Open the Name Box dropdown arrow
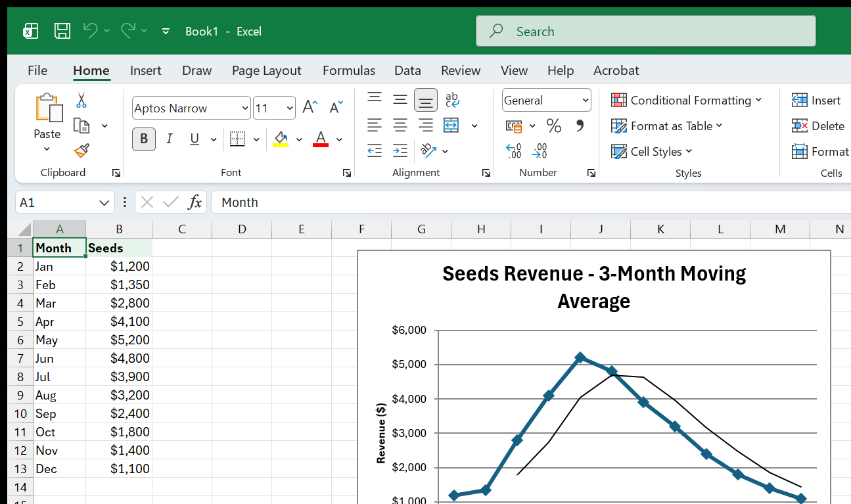 click(x=104, y=202)
